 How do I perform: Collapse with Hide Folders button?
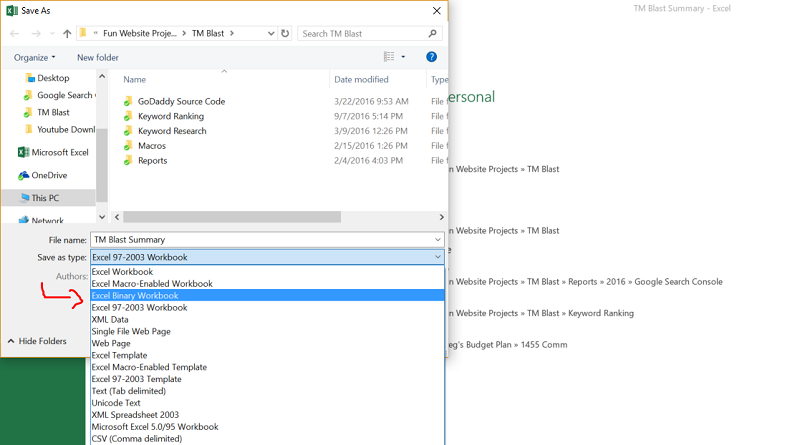(37, 341)
